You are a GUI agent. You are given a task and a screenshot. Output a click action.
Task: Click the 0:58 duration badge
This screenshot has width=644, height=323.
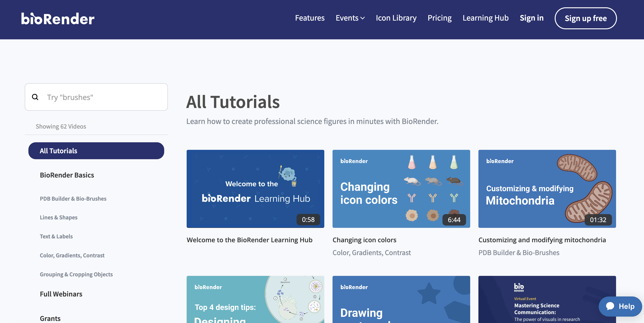308,219
